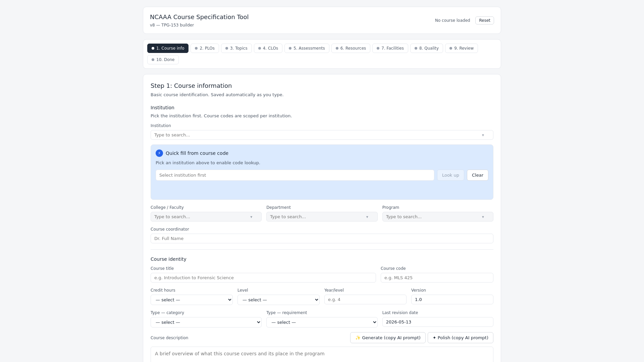
Task: Click the 'Step 1: Course information' heading
Action: tap(191, 86)
